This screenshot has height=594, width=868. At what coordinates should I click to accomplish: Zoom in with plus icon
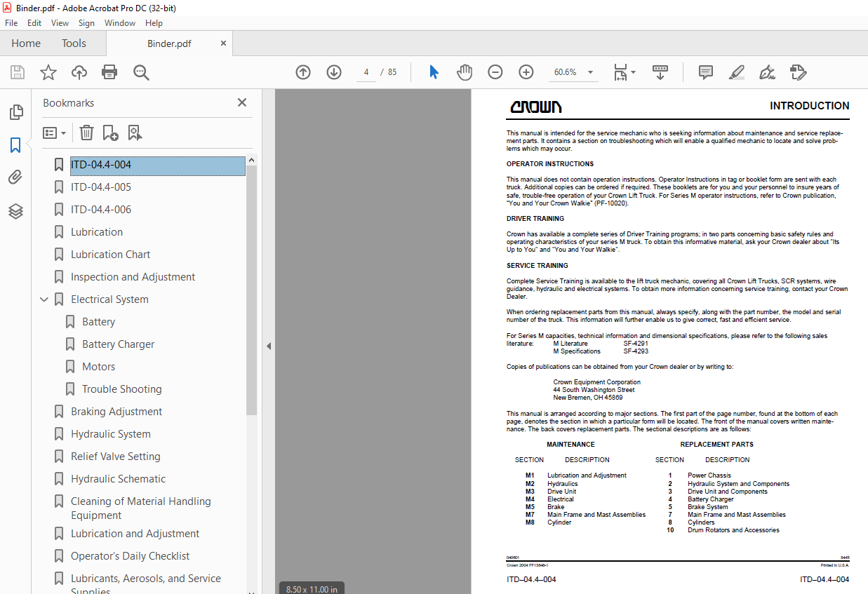coord(526,72)
